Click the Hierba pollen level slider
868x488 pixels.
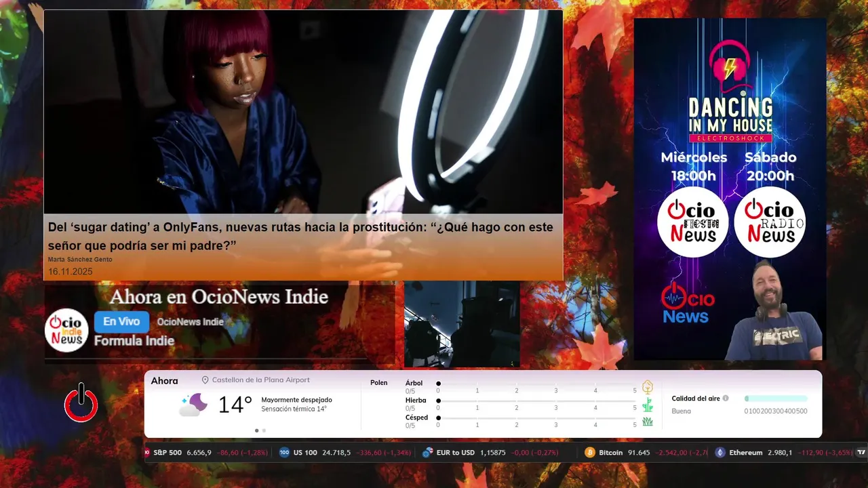coord(536,401)
